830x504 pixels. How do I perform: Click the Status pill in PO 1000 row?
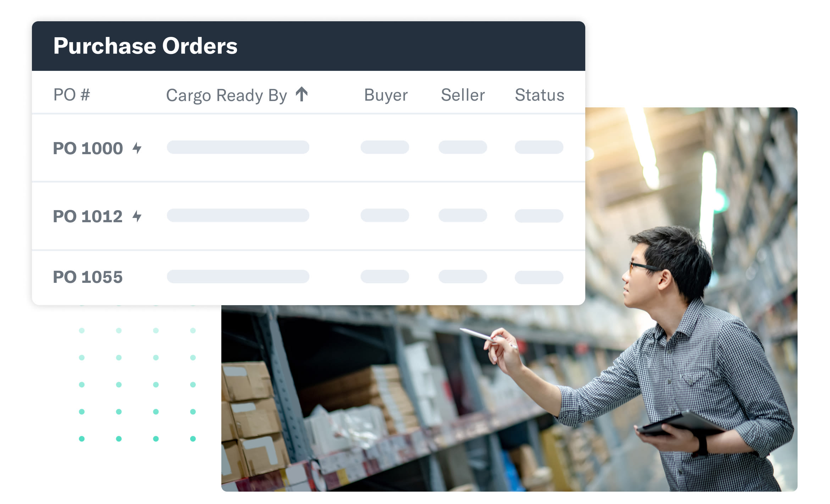(539, 147)
